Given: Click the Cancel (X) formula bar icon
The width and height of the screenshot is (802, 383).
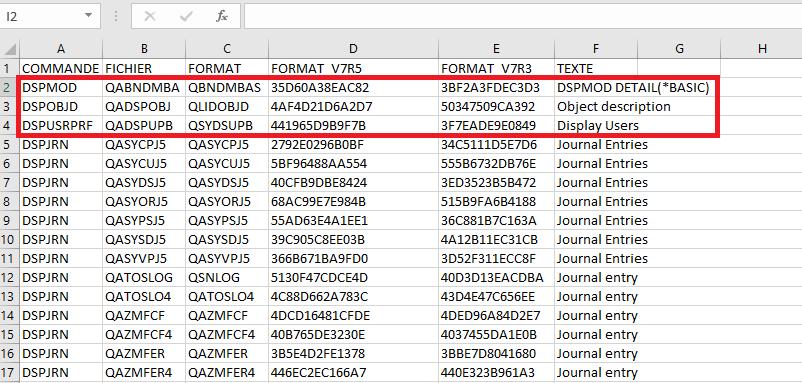Looking at the screenshot, I should click(150, 16).
